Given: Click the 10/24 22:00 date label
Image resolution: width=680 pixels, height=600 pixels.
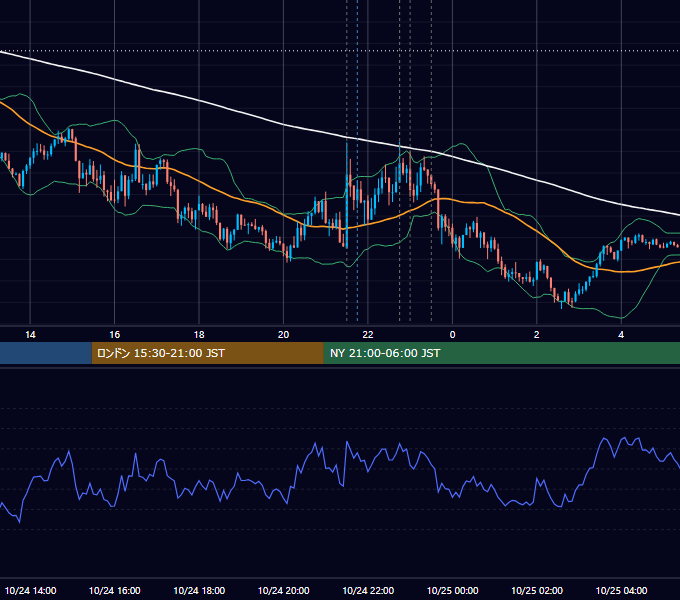Looking at the screenshot, I should [x=368, y=590].
